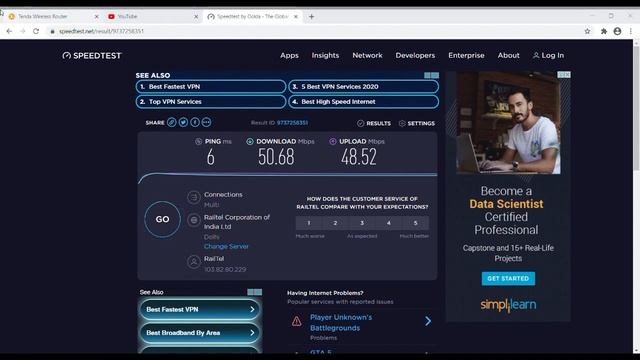Rate customer service as 4
640x360 pixels.
pyautogui.click(x=389, y=223)
